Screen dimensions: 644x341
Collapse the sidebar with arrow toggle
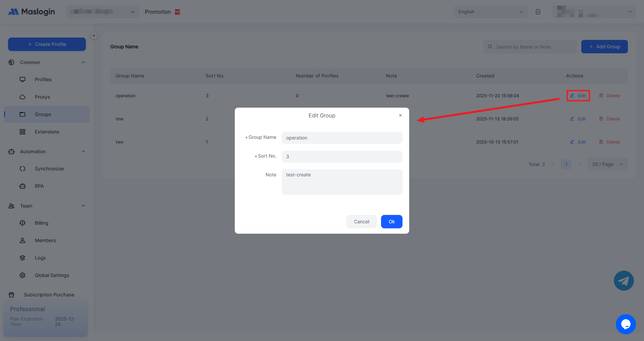point(94,36)
